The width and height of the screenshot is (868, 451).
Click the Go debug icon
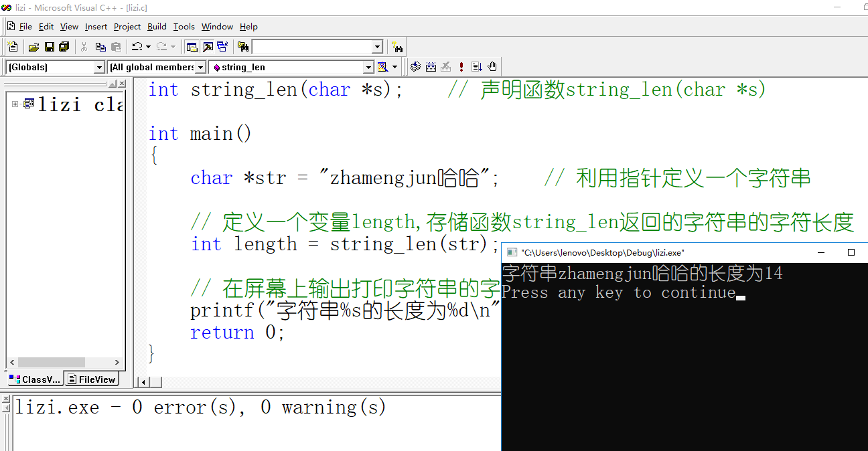(x=477, y=67)
